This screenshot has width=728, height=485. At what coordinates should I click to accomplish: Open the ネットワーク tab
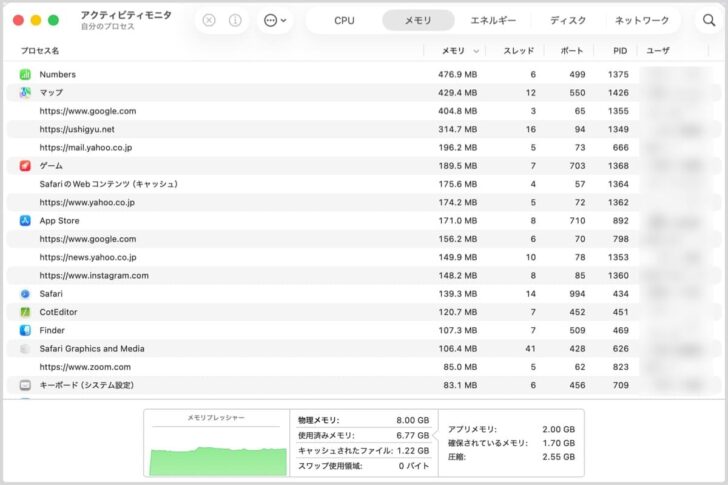pyautogui.click(x=642, y=20)
